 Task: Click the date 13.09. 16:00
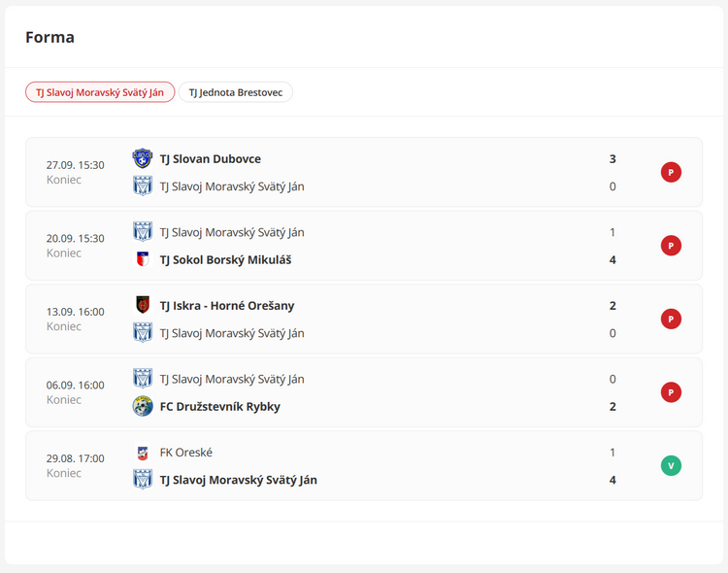click(x=75, y=312)
